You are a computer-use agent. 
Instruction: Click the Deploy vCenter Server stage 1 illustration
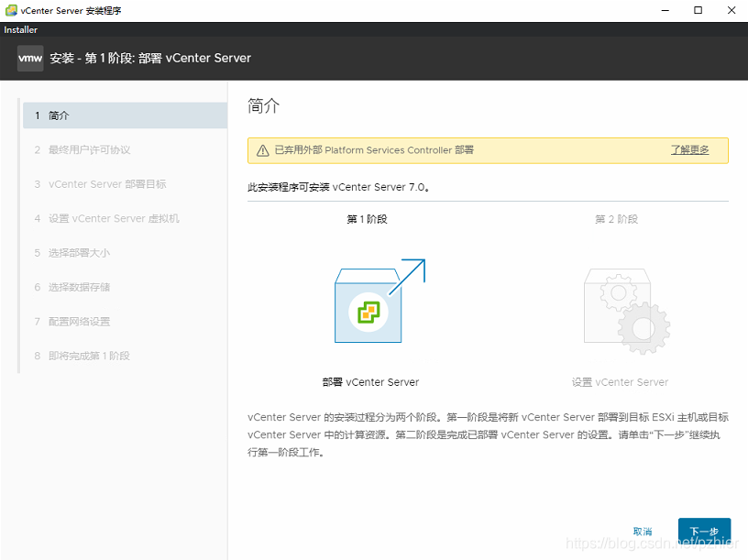379,301
